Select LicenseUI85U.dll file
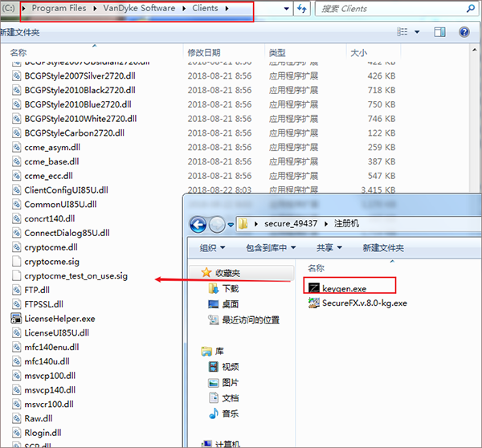 click(57, 332)
